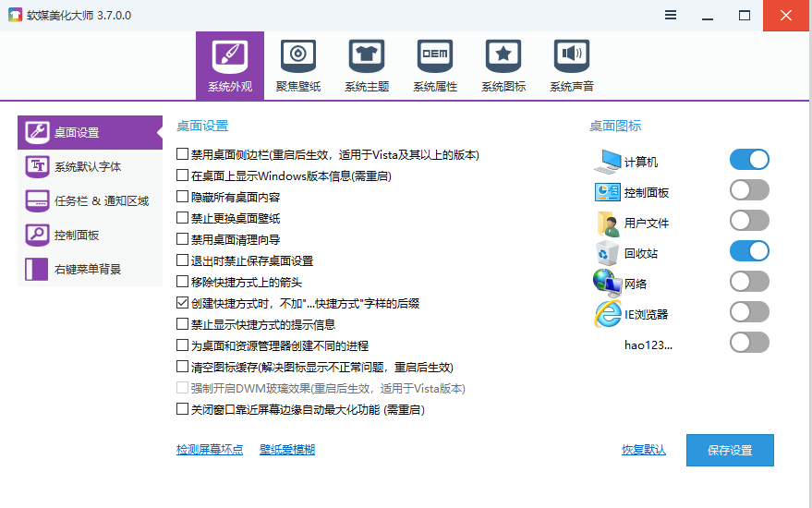Click the 恢复默认 link
This screenshot has width=812, height=508.
(x=644, y=450)
